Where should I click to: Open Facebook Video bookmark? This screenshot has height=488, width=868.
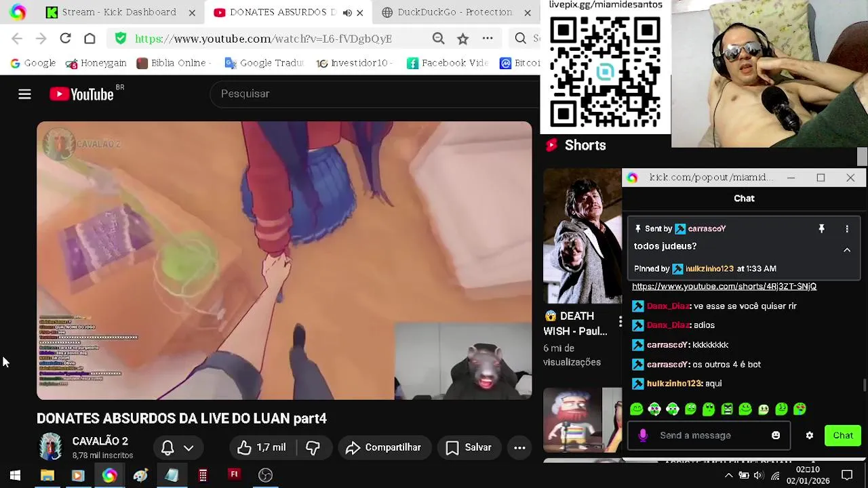point(448,63)
